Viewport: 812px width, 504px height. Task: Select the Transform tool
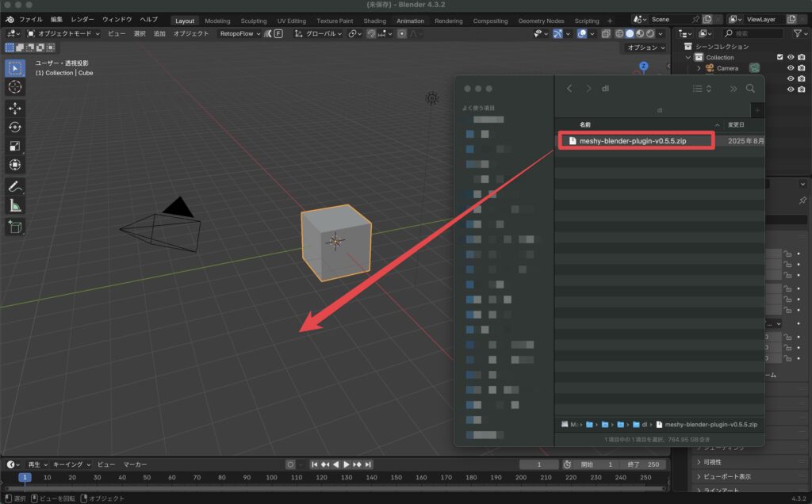15,165
